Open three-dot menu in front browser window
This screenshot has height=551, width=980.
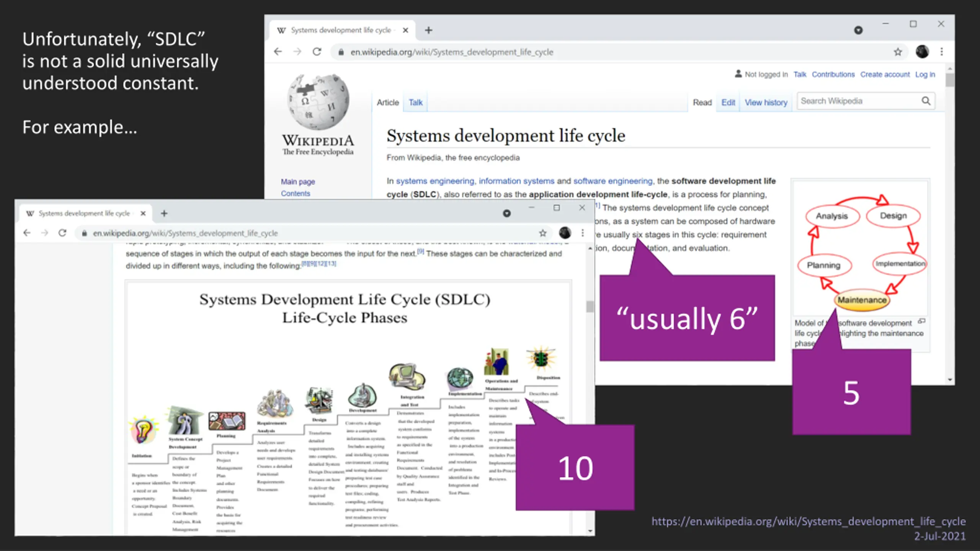pyautogui.click(x=582, y=233)
